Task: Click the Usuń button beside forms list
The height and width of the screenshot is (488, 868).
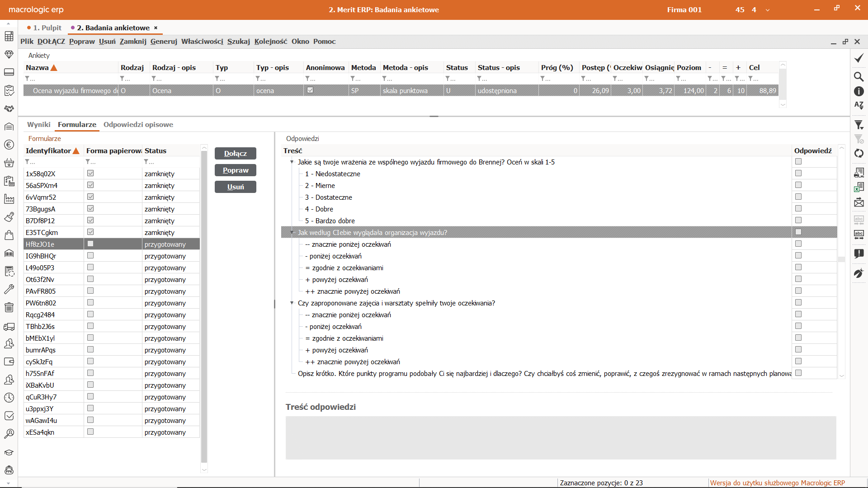Action: (235, 187)
